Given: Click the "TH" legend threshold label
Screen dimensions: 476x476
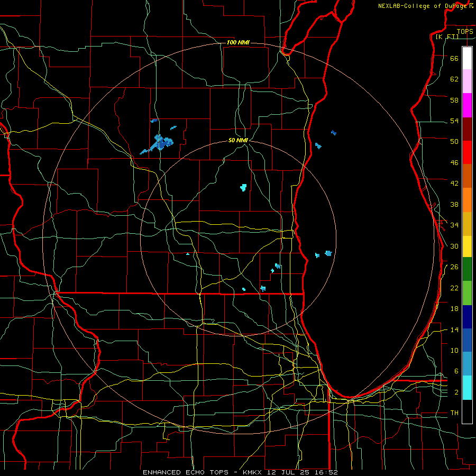Looking at the screenshot, I should (x=454, y=414).
